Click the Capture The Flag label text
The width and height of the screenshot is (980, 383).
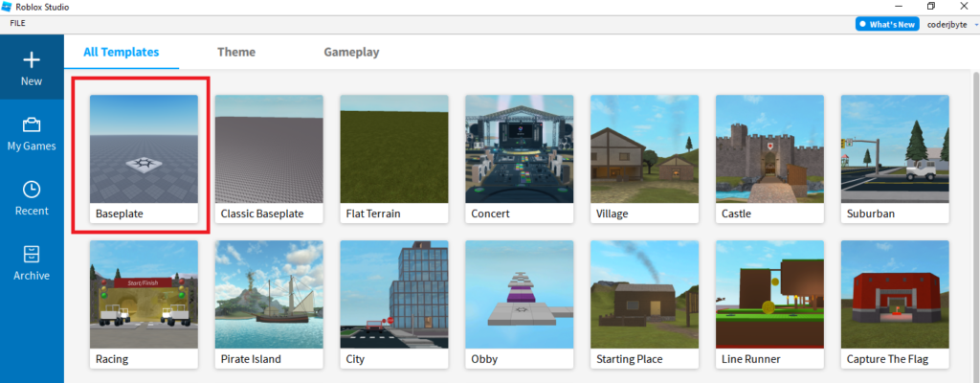pos(887,360)
